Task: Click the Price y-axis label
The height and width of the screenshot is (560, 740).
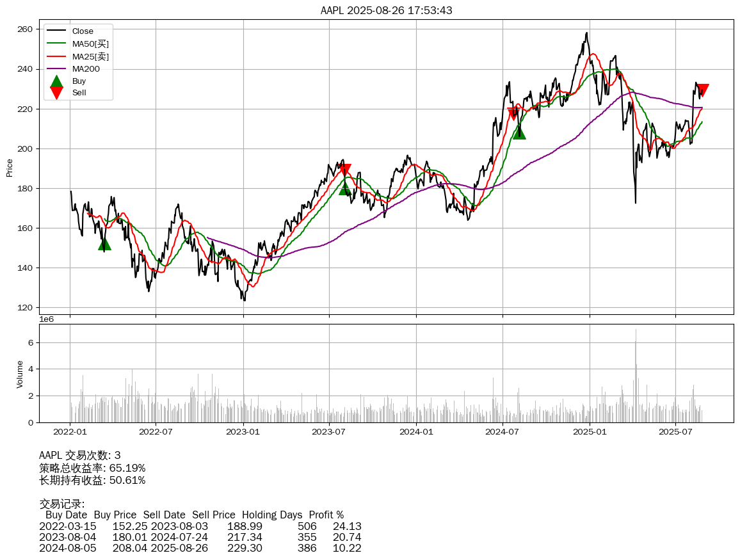Action: pyautogui.click(x=10, y=167)
